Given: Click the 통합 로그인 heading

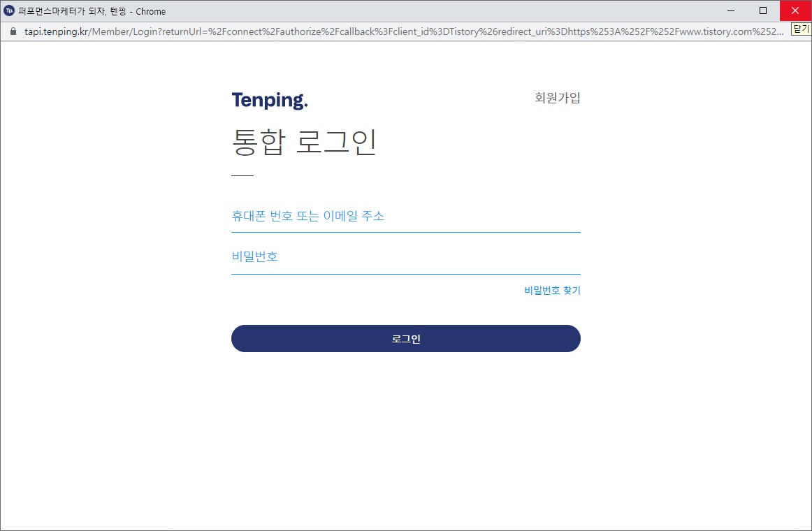Looking at the screenshot, I should [304, 142].
